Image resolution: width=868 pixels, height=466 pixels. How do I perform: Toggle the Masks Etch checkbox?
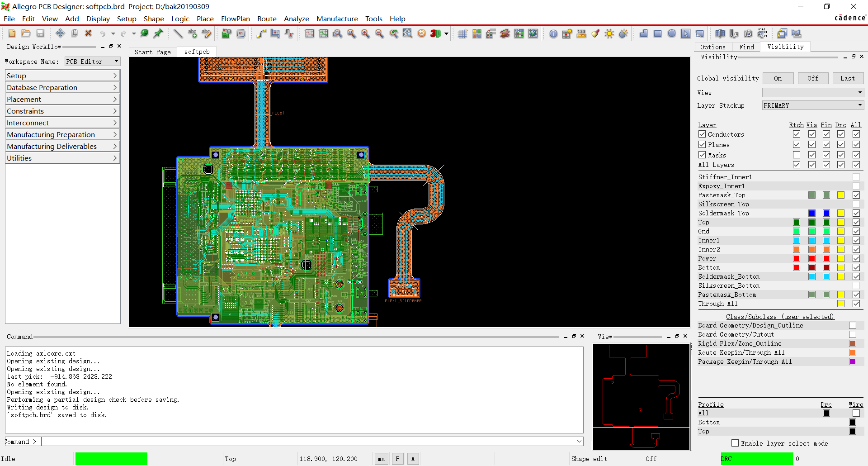797,155
